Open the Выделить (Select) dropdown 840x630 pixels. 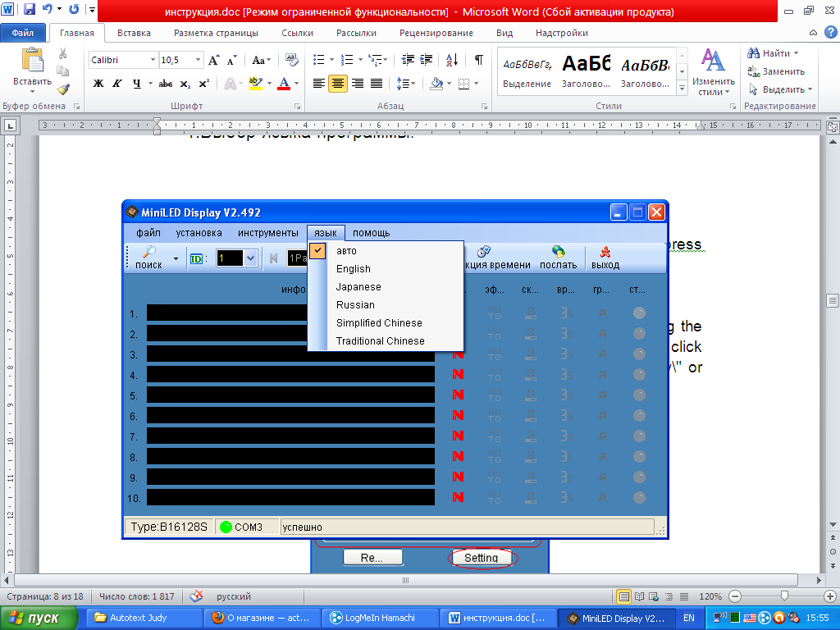point(781,89)
